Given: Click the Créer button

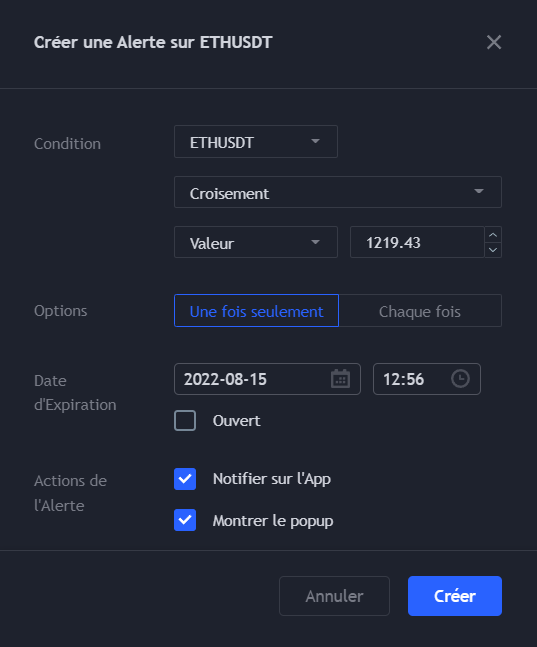Looking at the screenshot, I should 455,596.
